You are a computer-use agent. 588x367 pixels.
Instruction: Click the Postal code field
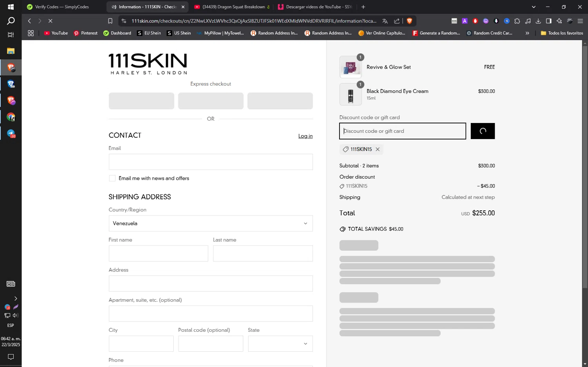[211, 343]
